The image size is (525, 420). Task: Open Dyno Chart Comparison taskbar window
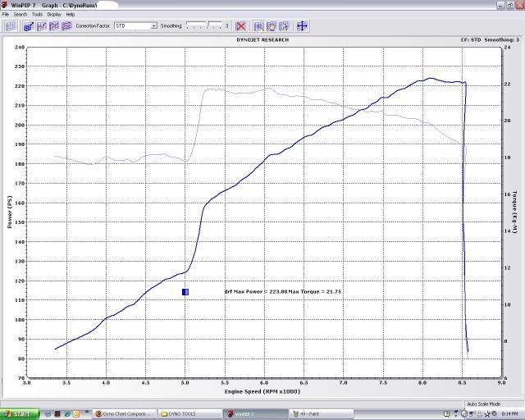tap(125, 413)
